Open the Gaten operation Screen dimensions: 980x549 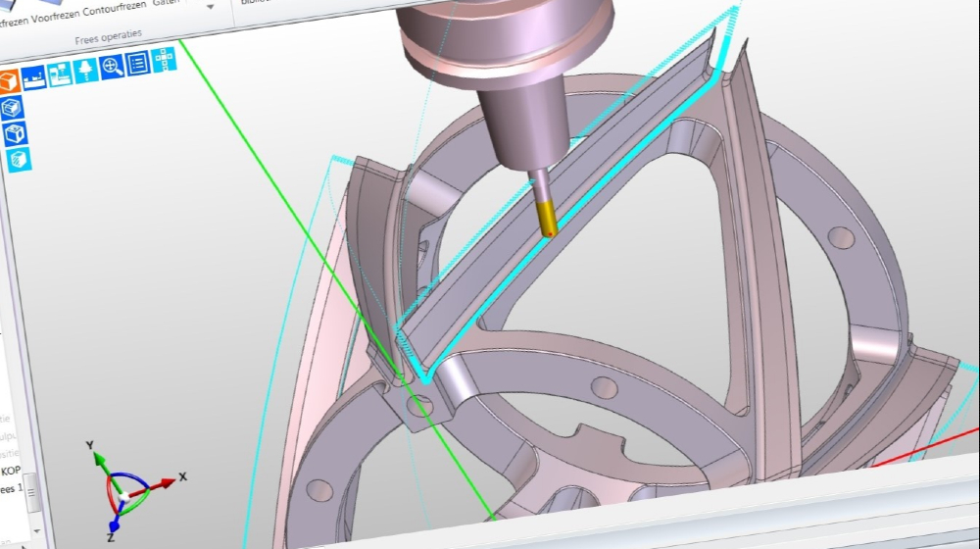167,2
